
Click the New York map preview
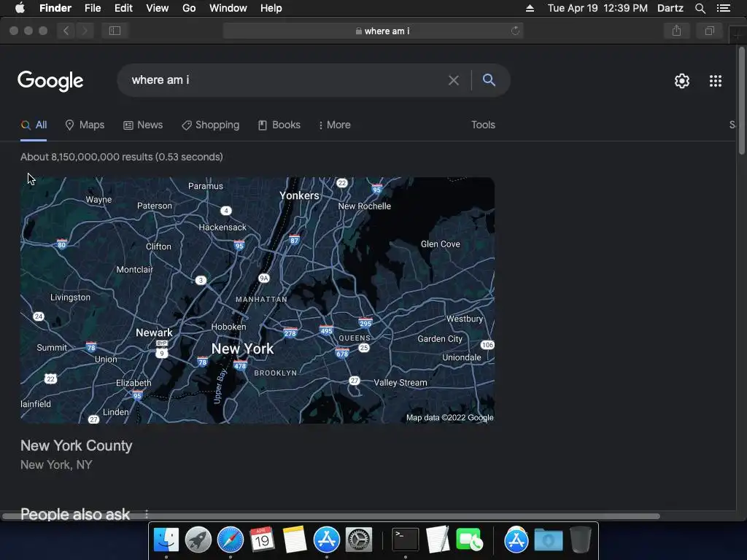(258, 300)
